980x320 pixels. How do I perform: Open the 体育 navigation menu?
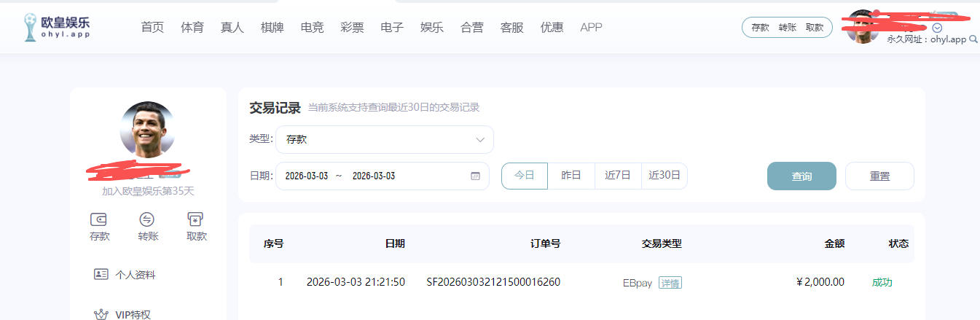pos(192,28)
